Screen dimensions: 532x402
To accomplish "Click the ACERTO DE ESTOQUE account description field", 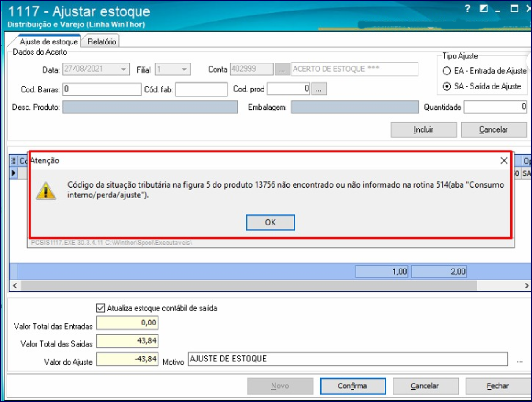I will (x=355, y=69).
